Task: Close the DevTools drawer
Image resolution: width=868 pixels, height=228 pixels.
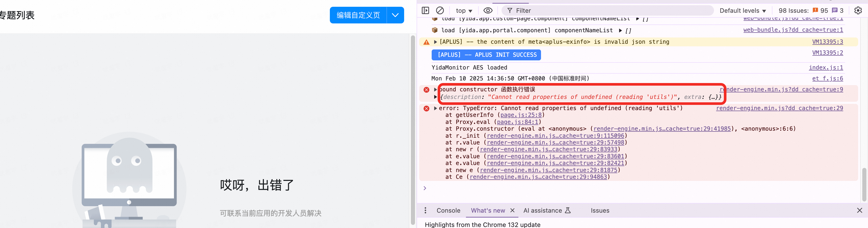Action: [x=860, y=211]
